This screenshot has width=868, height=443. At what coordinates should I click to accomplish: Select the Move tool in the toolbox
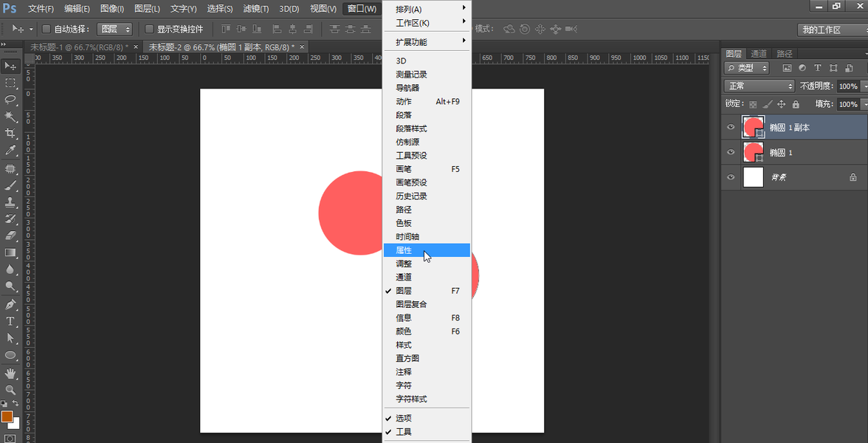tap(10, 66)
